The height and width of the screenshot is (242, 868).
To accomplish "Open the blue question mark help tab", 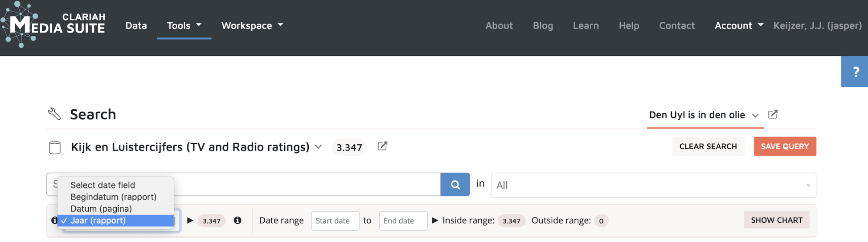I will (x=855, y=72).
